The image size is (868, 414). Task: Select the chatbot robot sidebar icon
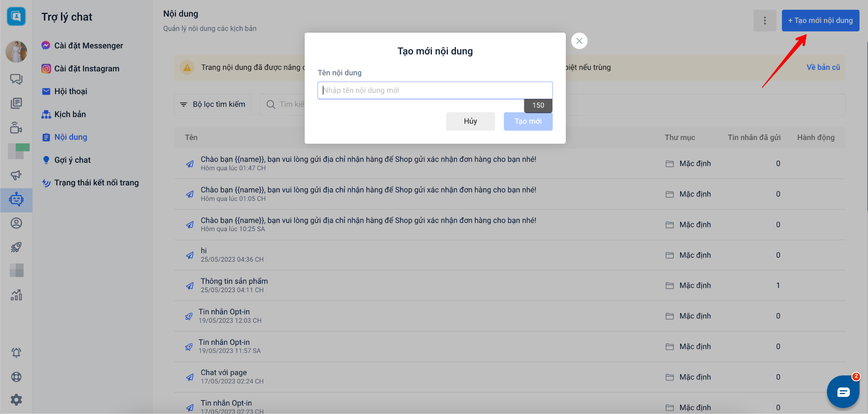click(x=16, y=199)
